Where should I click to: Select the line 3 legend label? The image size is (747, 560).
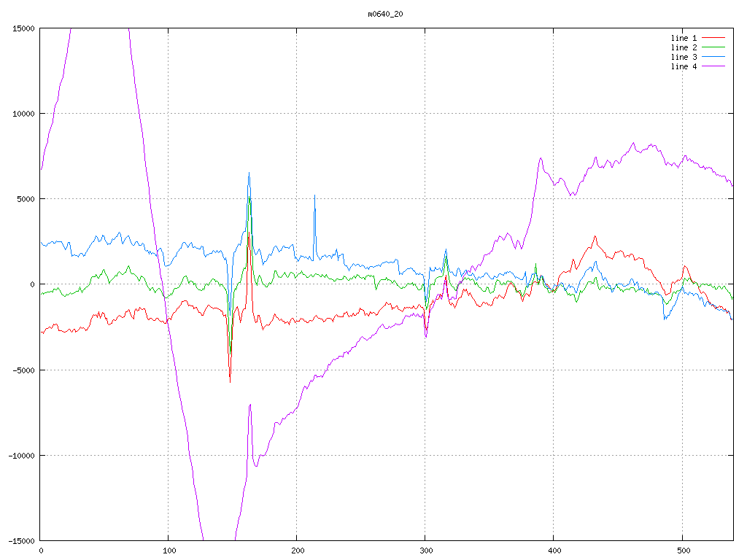pyautogui.click(x=684, y=57)
